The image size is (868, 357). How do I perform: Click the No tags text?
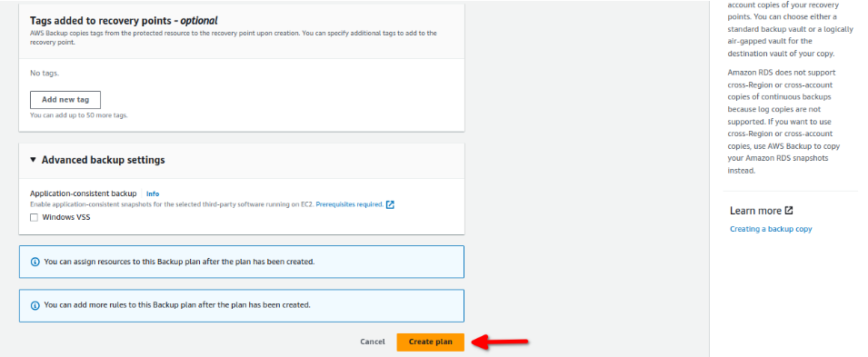[45, 73]
